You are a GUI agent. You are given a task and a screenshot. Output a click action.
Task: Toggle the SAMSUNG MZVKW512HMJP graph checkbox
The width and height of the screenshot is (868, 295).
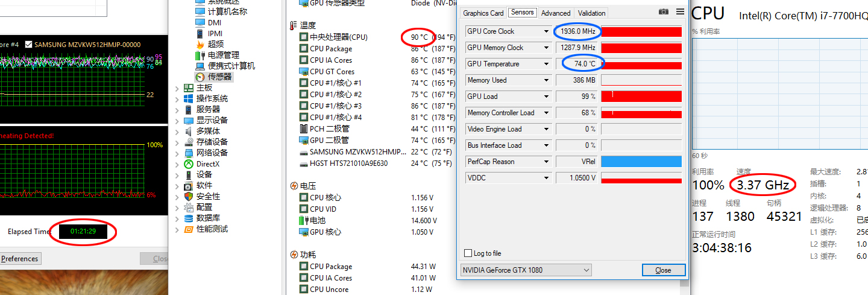pyautogui.click(x=28, y=45)
